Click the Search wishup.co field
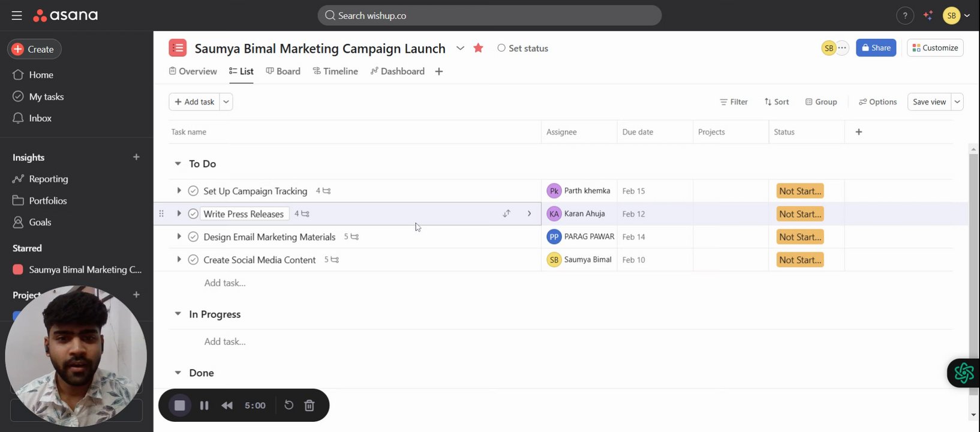980x432 pixels. (x=489, y=16)
